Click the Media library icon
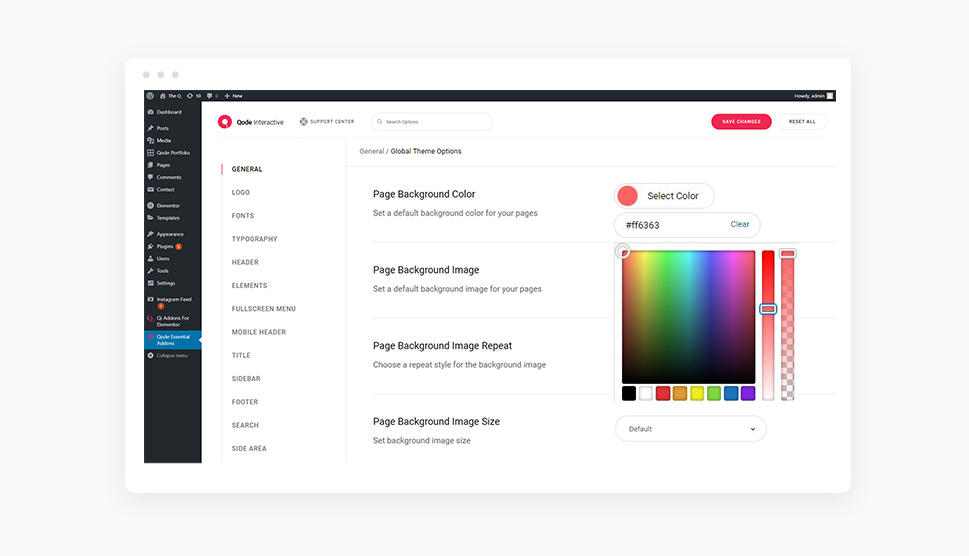This screenshot has width=969, height=556. [150, 140]
